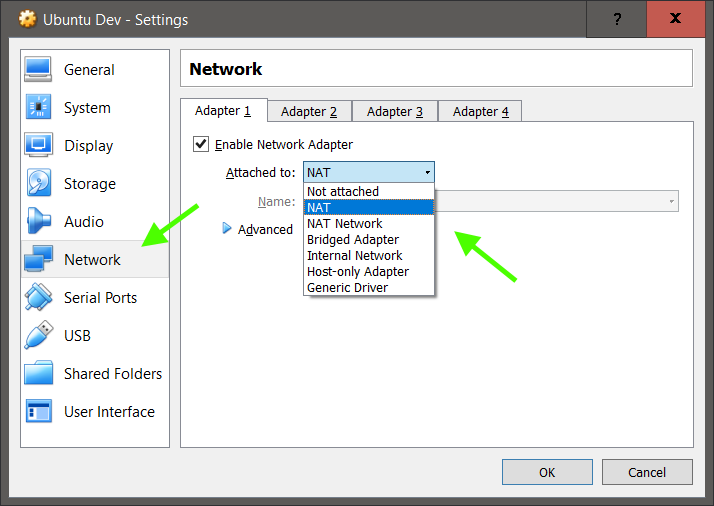This screenshot has height=506, width=714.
Task: Click the Display screen icon
Action: [x=38, y=145]
